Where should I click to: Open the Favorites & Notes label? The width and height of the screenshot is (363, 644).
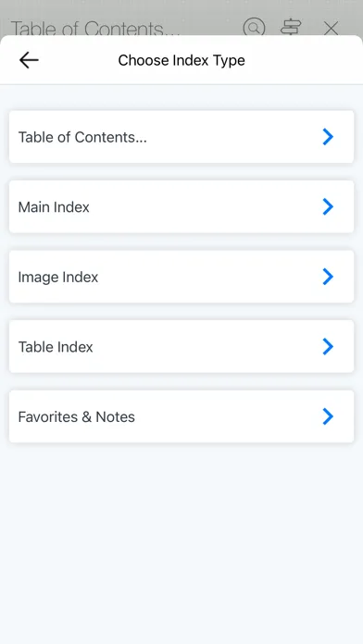[x=77, y=417]
